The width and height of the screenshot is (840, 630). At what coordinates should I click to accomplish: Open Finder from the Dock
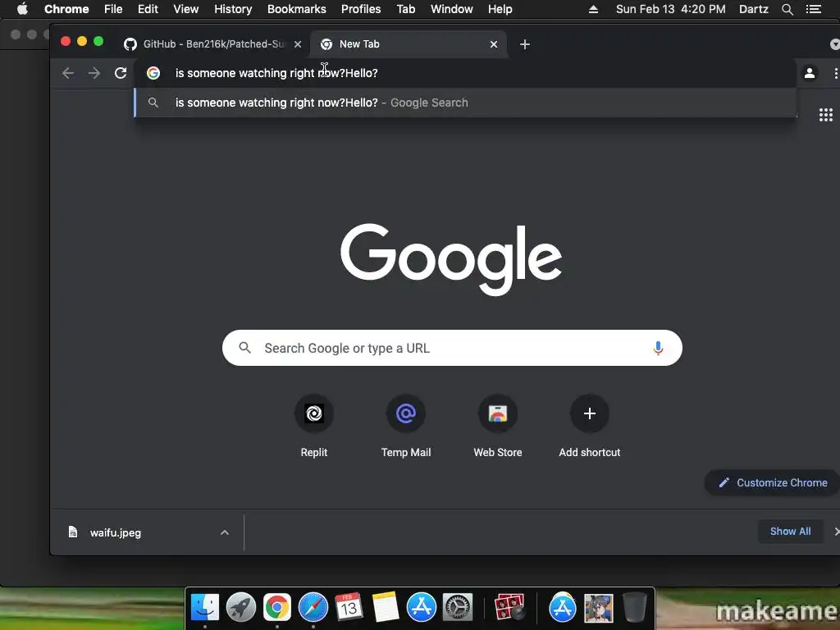(x=205, y=608)
